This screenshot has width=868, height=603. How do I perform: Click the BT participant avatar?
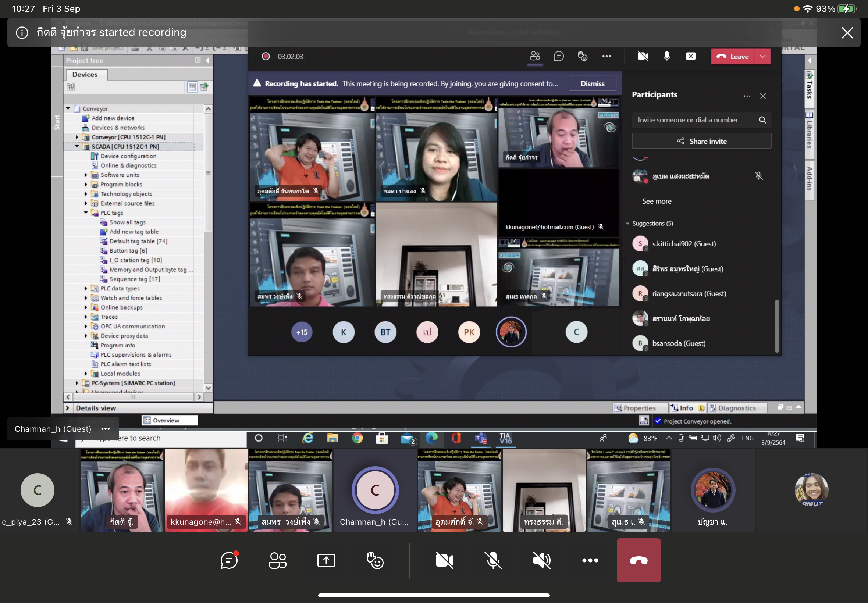coord(385,332)
